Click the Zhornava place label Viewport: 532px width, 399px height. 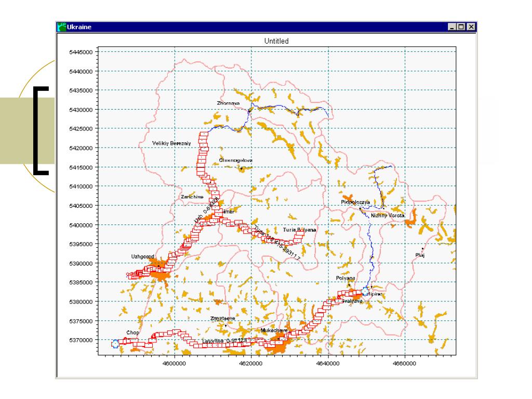point(228,103)
